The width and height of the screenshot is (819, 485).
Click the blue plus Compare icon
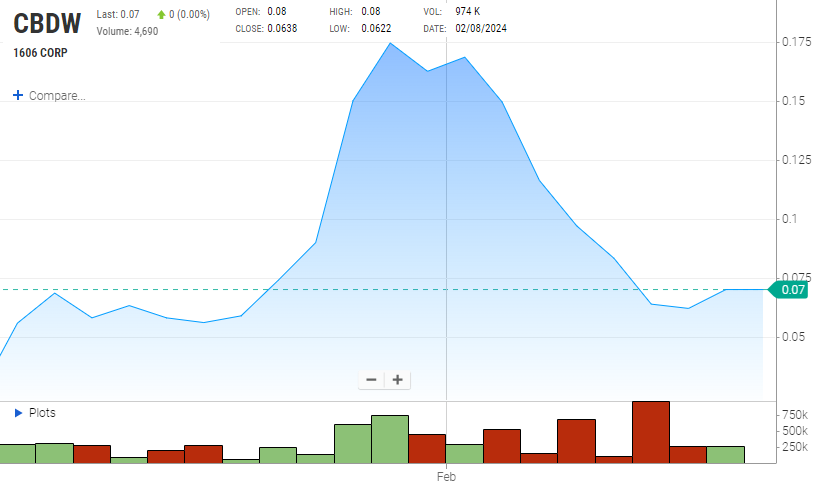(x=18, y=95)
